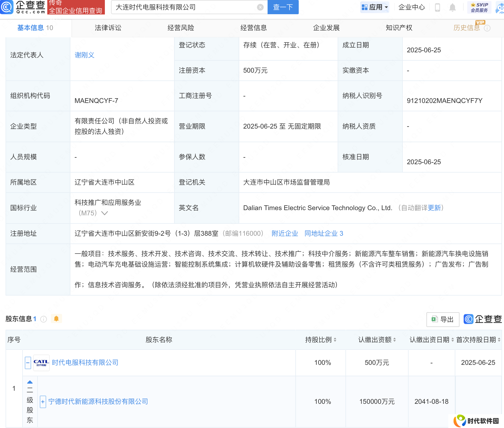The image size is (504, 428).
Task: Open 时代电服科技有限公司 shareholder link
Action: coord(85,363)
